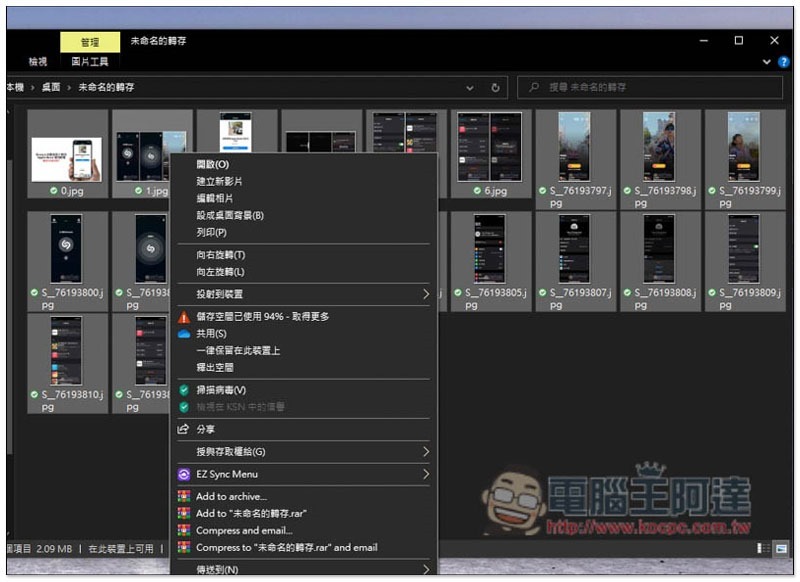This screenshot has height=582, width=800.
Task: Open the 圖片工具 ribbon tab
Action: (89, 62)
